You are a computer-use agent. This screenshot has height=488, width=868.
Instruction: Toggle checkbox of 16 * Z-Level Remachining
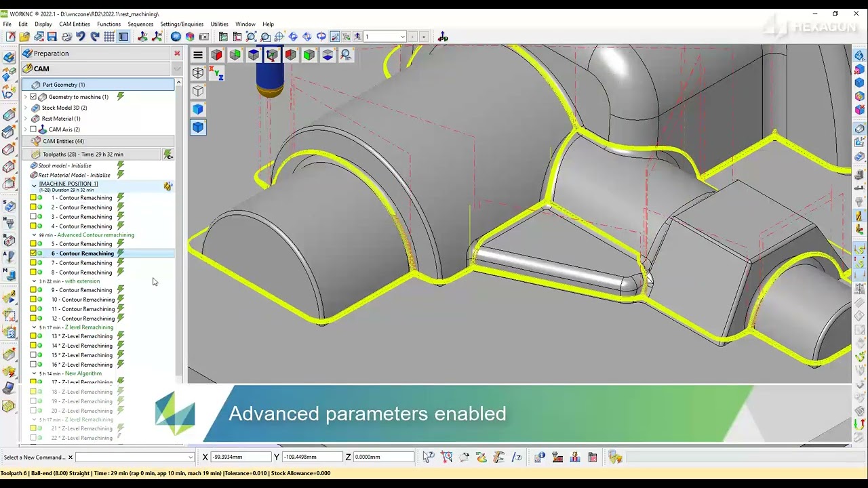coord(33,365)
